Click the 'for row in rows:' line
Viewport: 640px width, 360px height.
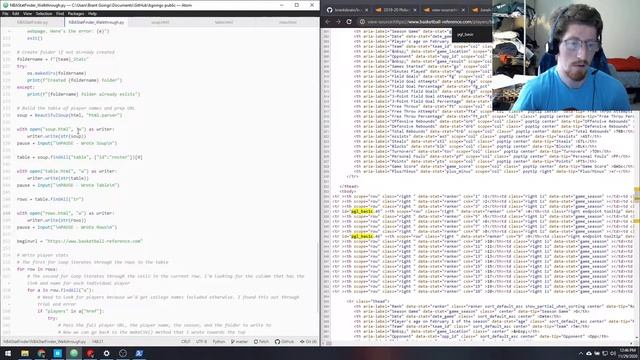pyautogui.click(x=37, y=269)
